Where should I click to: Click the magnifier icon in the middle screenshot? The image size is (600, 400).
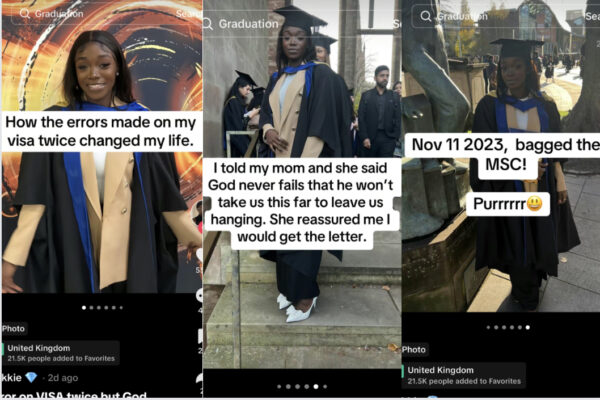[x=207, y=24]
